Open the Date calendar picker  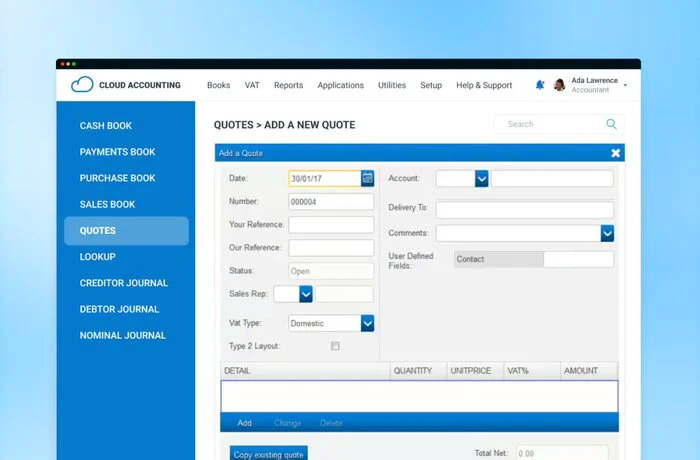pos(367,178)
